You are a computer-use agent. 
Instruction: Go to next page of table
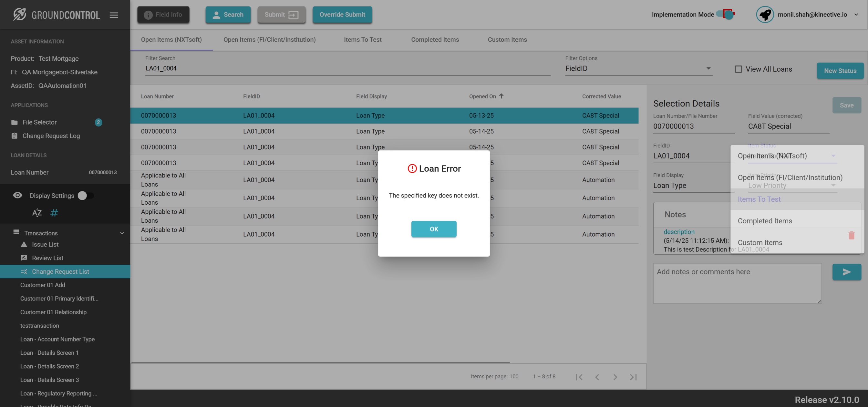pyautogui.click(x=615, y=377)
